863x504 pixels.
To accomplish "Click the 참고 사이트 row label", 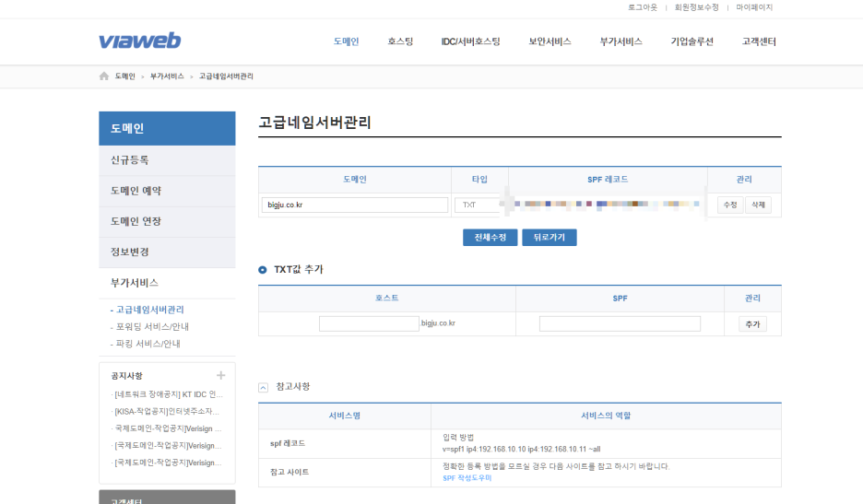I will tap(290, 472).
